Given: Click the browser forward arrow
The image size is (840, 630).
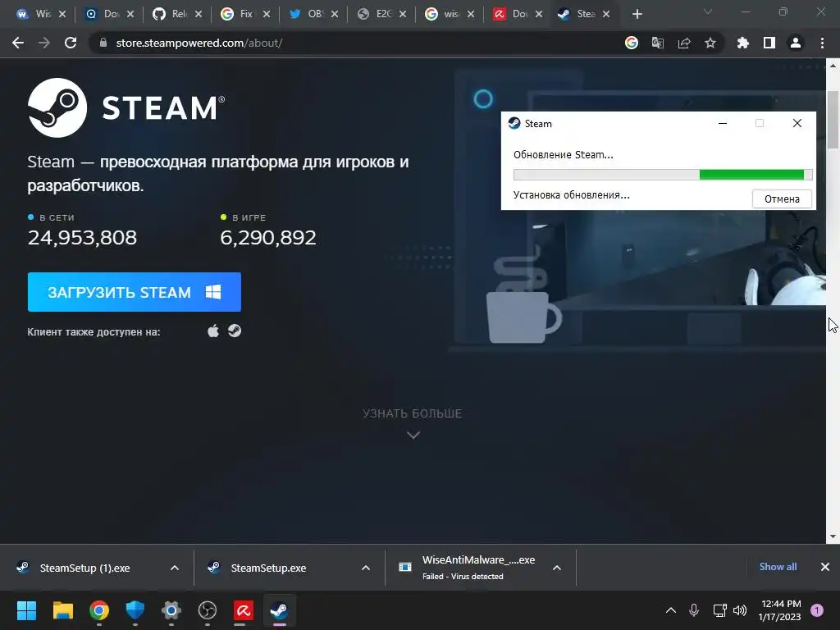Looking at the screenshot, I should pyautogui.click(x=44, y=43).
